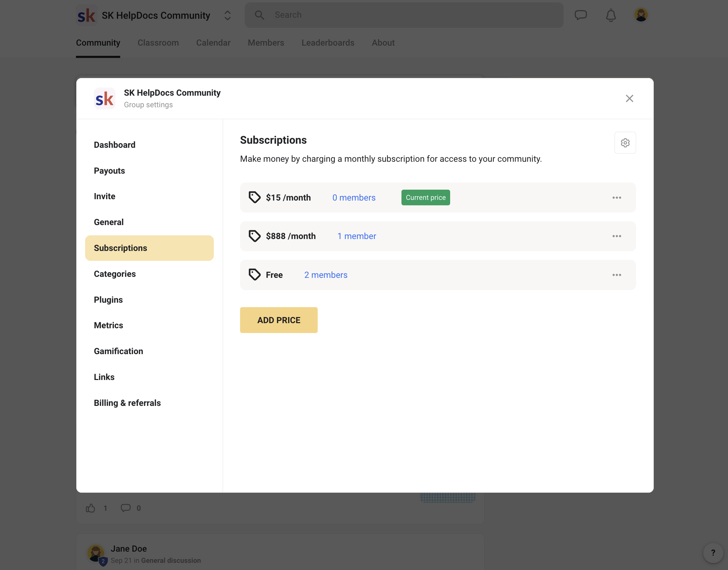Open options menu for $888 /month price
728x570 pixels.
tap(617, 236)
